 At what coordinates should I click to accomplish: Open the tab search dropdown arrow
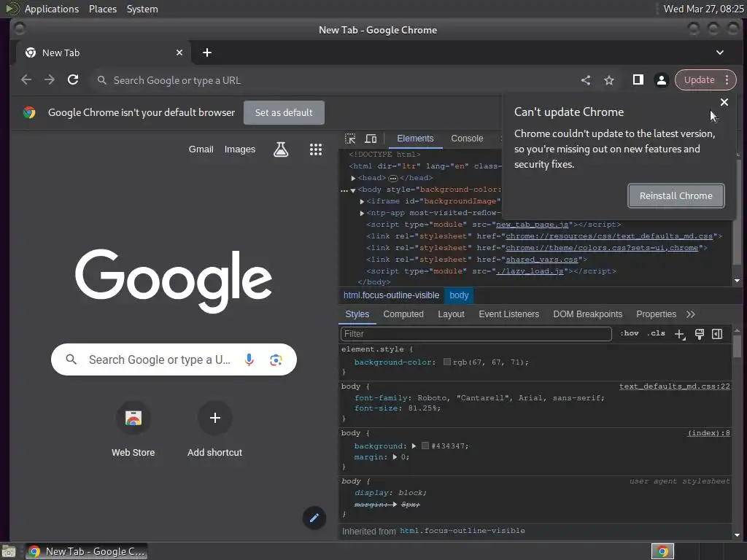(x=720, y=52)
